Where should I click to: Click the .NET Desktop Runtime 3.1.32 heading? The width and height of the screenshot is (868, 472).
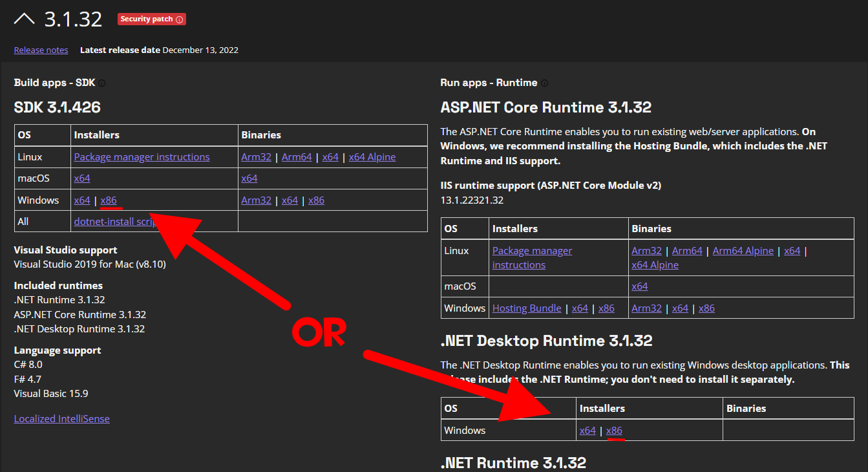(546, 340)
